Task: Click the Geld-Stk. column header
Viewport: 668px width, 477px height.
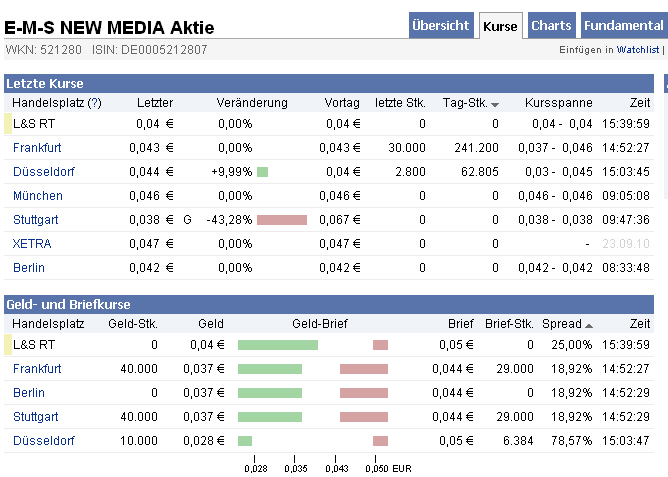Action: point(133,324)
